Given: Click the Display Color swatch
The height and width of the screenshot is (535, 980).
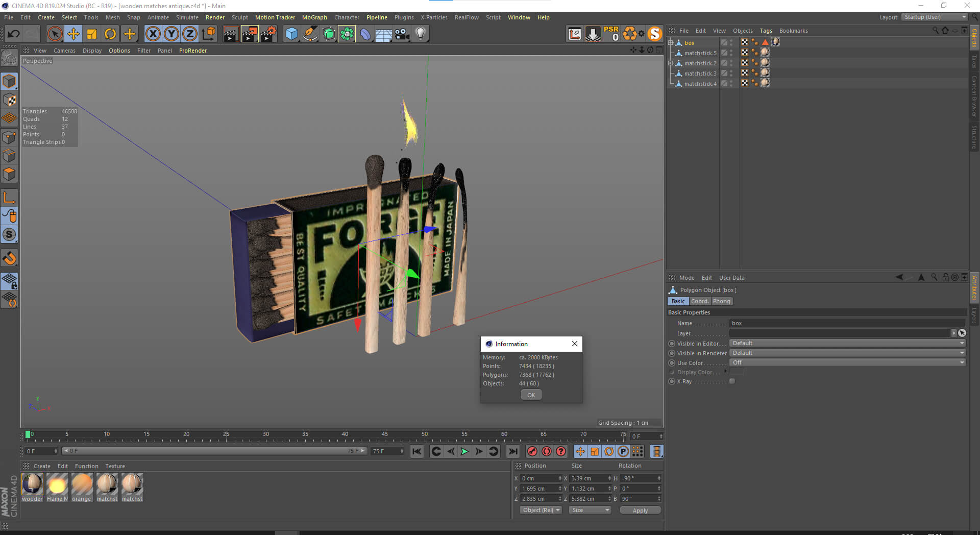Looking at the screenshot, I should 737,372.
